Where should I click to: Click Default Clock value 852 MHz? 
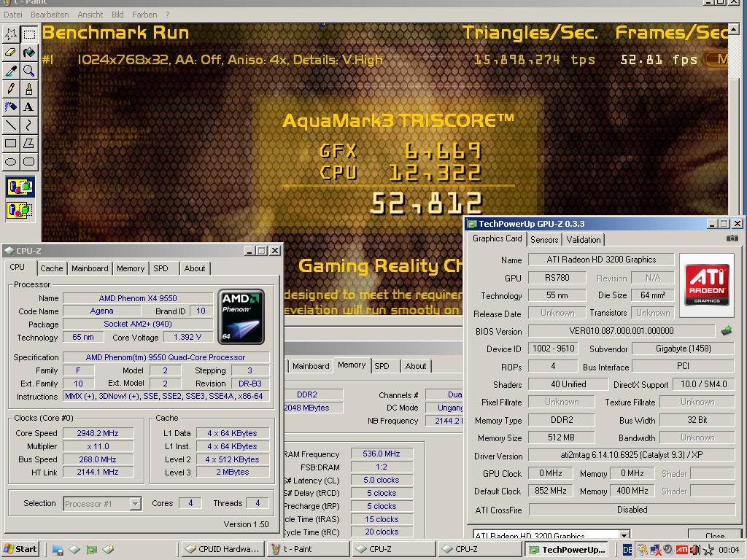(x=551, y=491)
